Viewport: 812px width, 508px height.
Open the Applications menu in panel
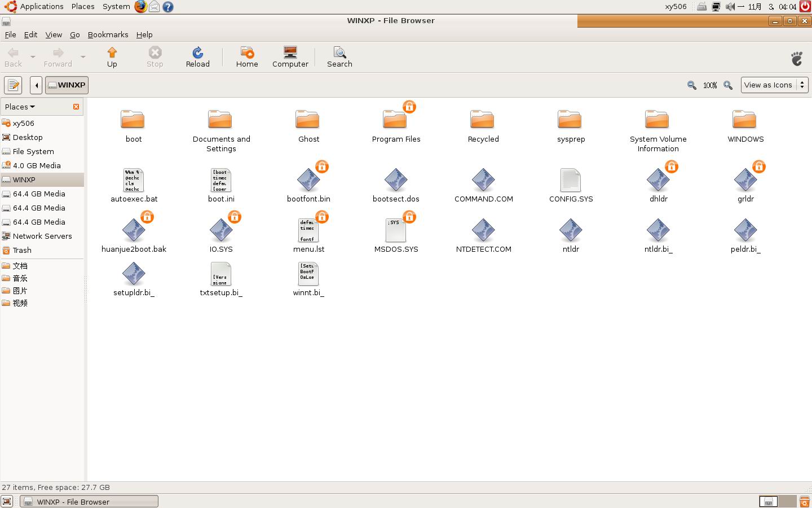[x=34, y=7]
